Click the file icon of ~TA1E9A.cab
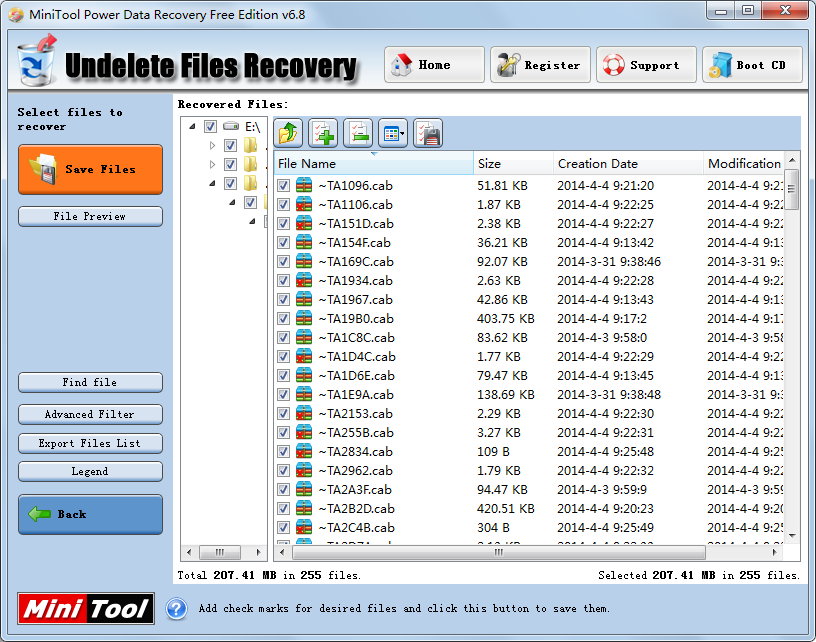The image size is (816, 642). pyautogui.click(x=304, y=394)
